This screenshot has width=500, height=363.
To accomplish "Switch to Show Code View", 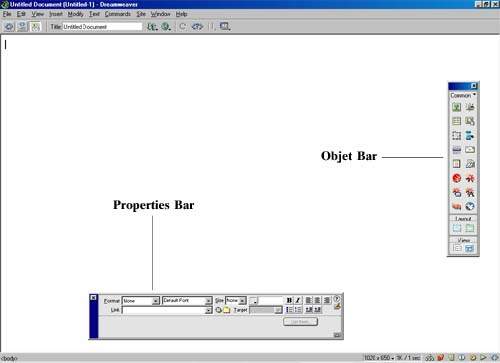I will (x=9, y=27).
